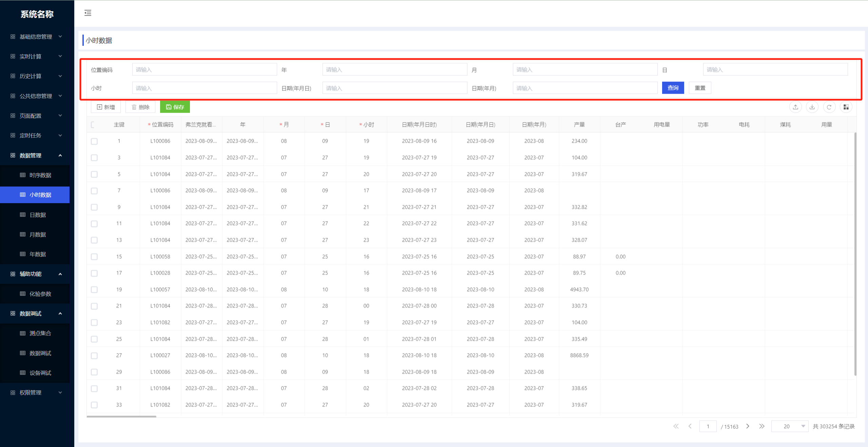The image size is (868, 447).
Task: Click the grid icon beside 实时计算
Action: point(13,56)
